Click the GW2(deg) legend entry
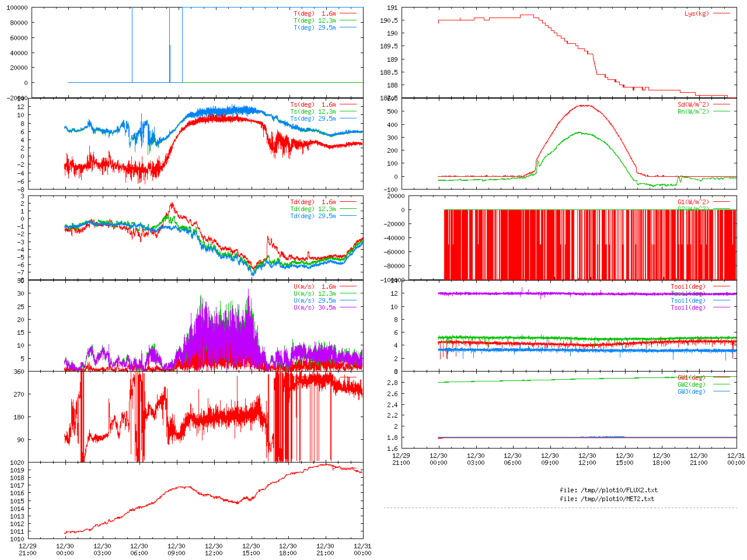 point(691,384)
